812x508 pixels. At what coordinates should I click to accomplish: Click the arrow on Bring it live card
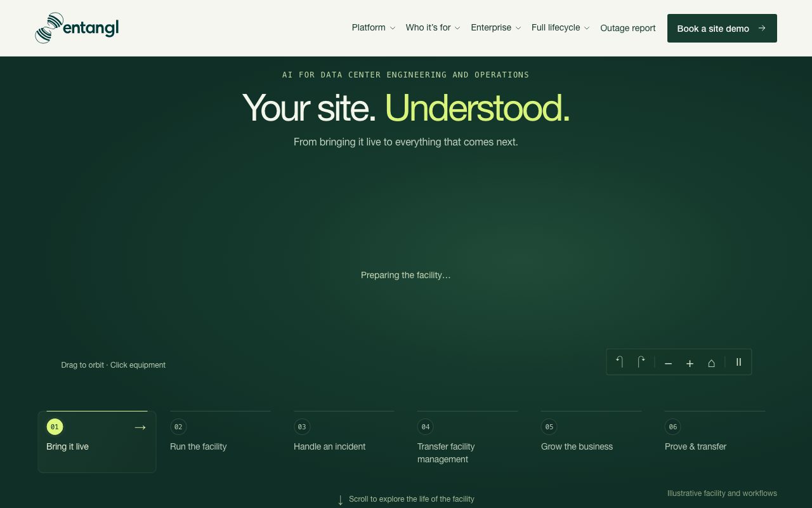click(140, 427)
